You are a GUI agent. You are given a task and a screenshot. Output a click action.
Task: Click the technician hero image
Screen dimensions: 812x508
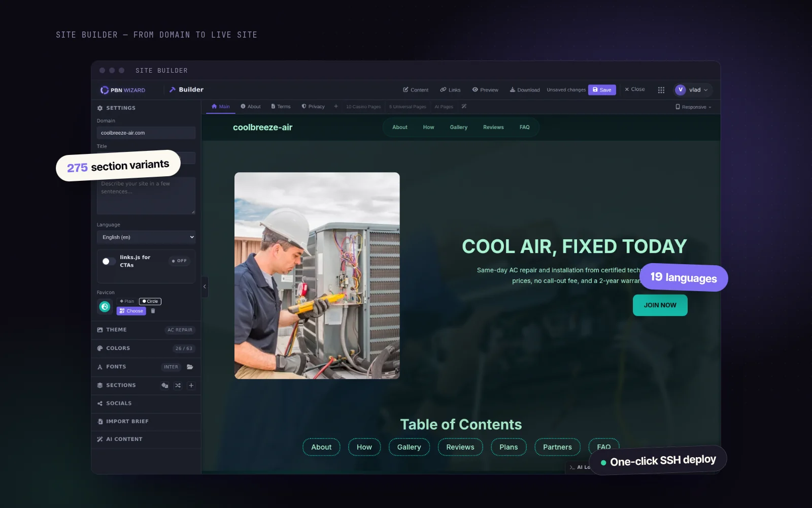coord(317,276)
